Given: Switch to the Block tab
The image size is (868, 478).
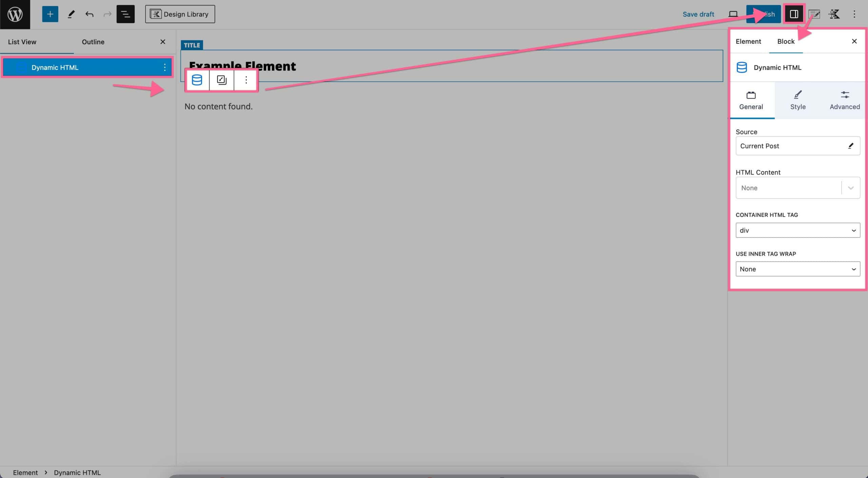Looking at the screenshot, I should pyautogui.click(x=786, y=41).
